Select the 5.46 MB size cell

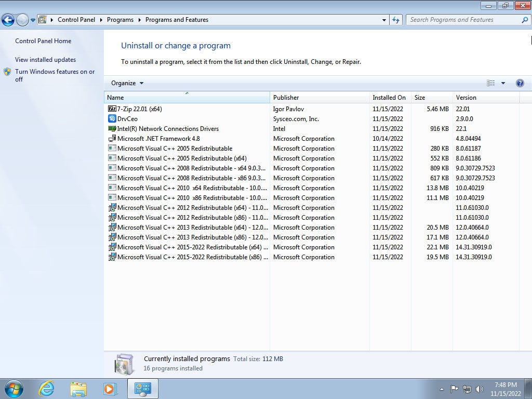pyautogui.click(x=437, y=109)
